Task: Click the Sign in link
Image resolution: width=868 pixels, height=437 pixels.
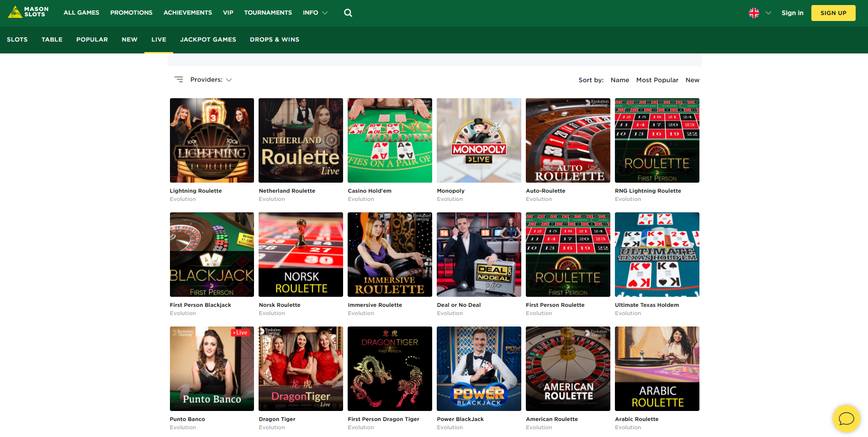Action: (x=792, y=13)
